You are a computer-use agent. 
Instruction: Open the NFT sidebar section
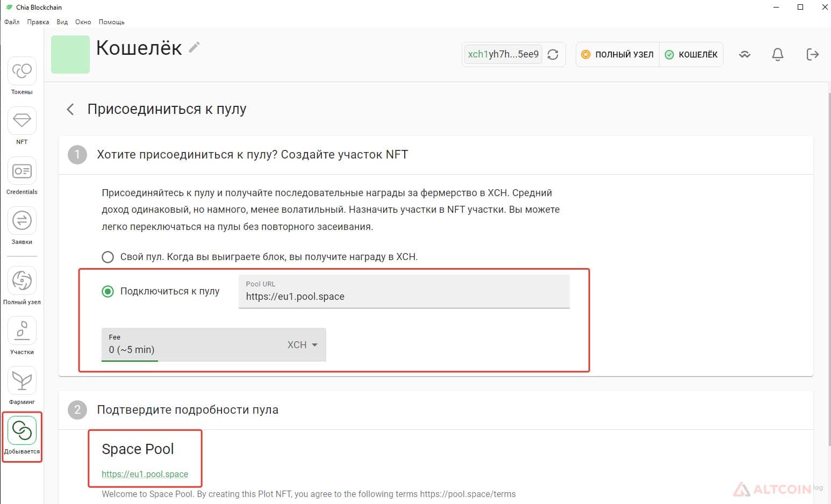coord(22,126)
